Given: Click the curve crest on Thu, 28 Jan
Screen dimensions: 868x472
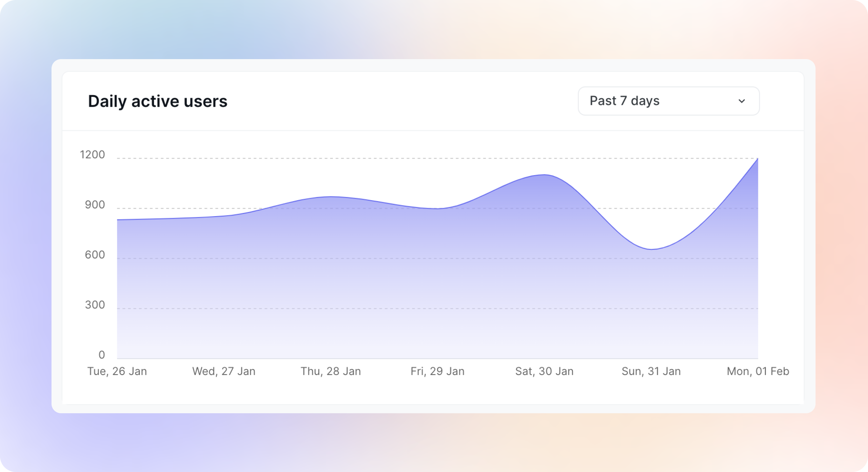Looking at the screenshot, I should (x=331, y=197).
